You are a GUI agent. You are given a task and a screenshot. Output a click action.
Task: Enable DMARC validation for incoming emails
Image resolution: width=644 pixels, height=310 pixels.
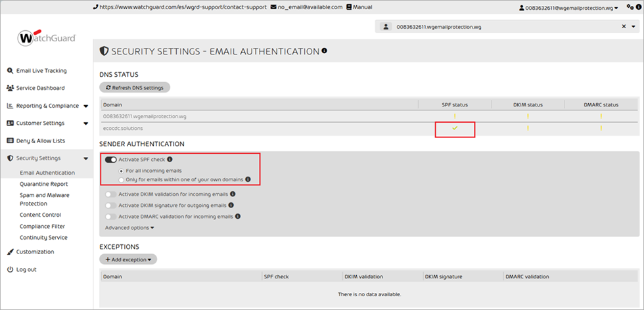coord(111,216)
